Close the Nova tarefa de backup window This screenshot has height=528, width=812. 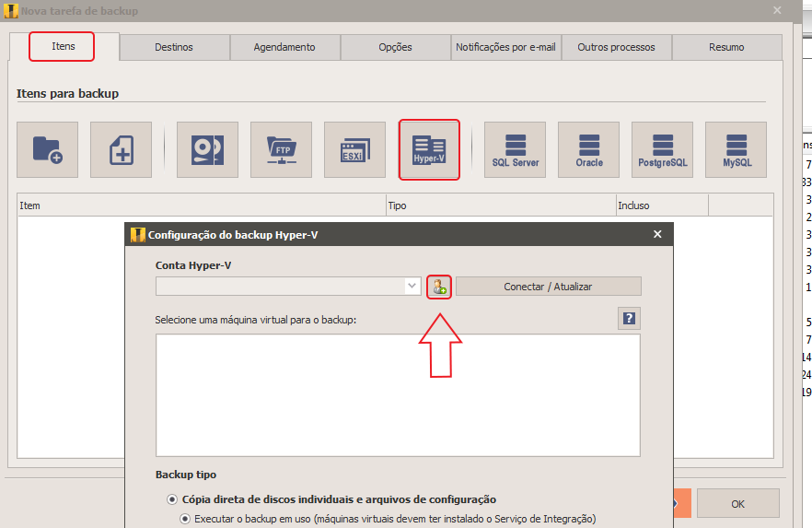click(x=777, y=10)
